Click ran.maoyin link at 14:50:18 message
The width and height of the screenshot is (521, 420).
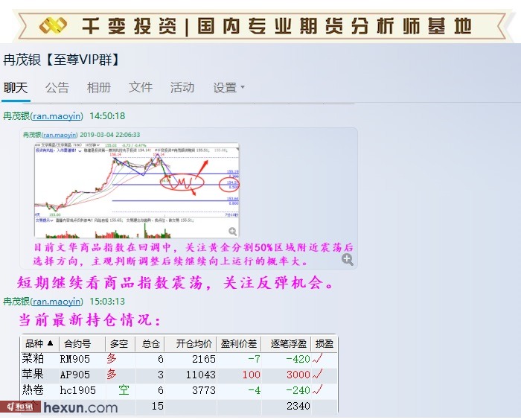tap(57, 116)
